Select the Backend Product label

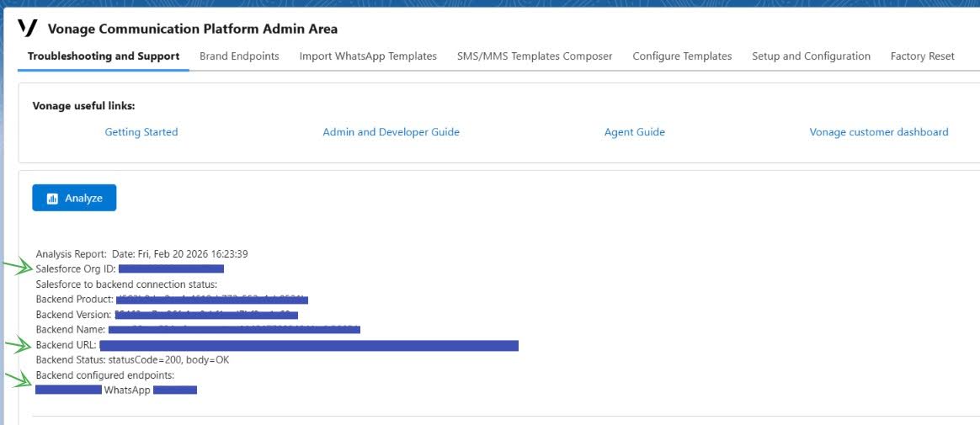click(x=74, y=300)
